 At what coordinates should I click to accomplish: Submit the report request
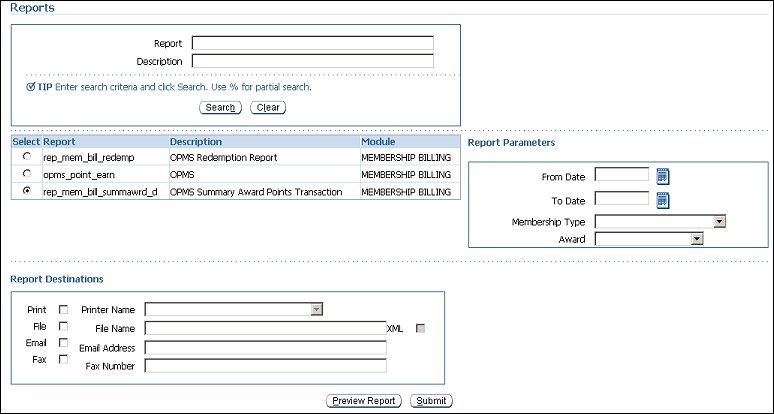(x=431, y=401)
